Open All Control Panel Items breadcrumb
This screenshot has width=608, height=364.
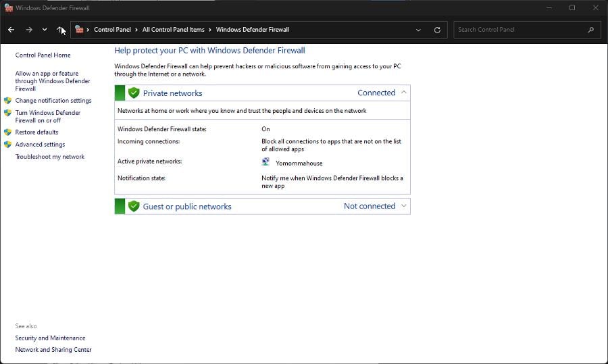point(174,30)
